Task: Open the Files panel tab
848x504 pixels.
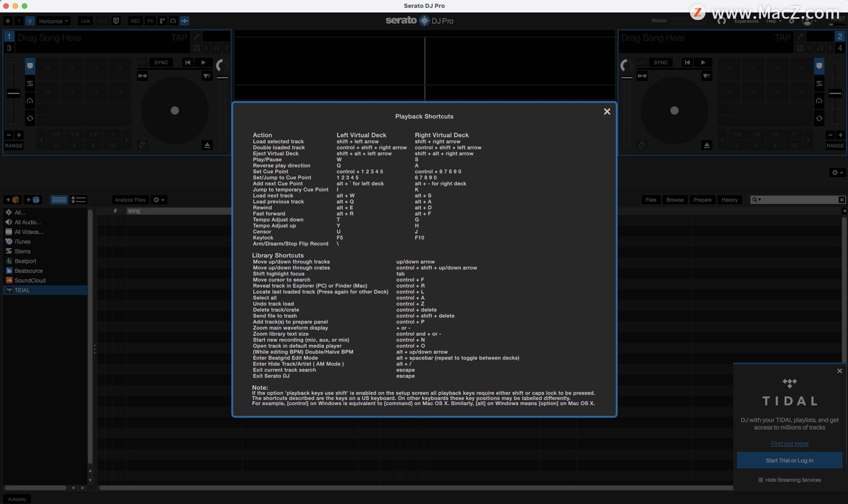Action: [x=651, y=200]
